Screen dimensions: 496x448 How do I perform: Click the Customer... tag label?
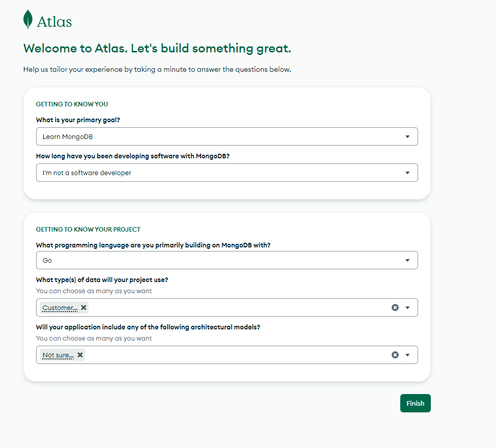coord(60,307)
